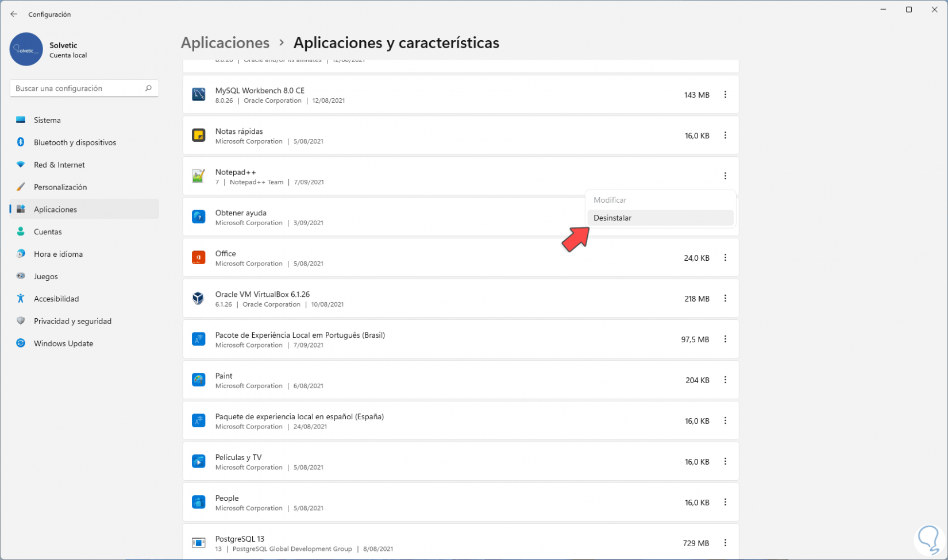
Task: Click the Oracle VM VirtualBox app icon
Action: point(199,299)
